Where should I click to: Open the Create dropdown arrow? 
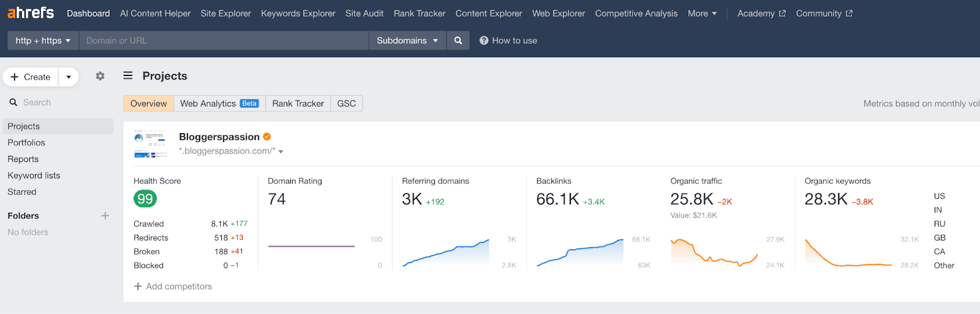pos(69,77)
